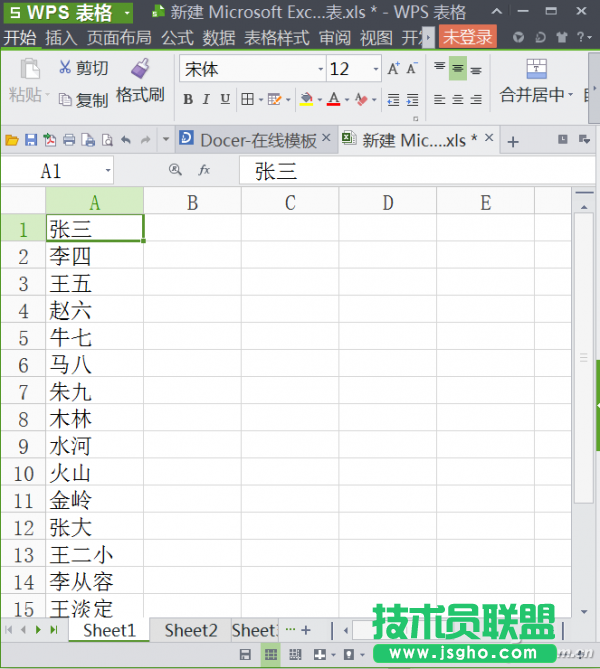Open file with the folder icon
The image size is (600, 669).
[12, 140]
